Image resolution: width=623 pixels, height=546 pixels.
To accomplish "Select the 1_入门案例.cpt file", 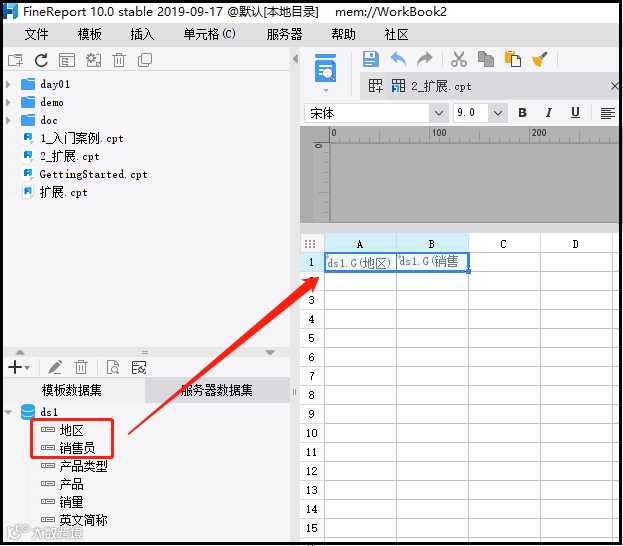I will (81, 138).
